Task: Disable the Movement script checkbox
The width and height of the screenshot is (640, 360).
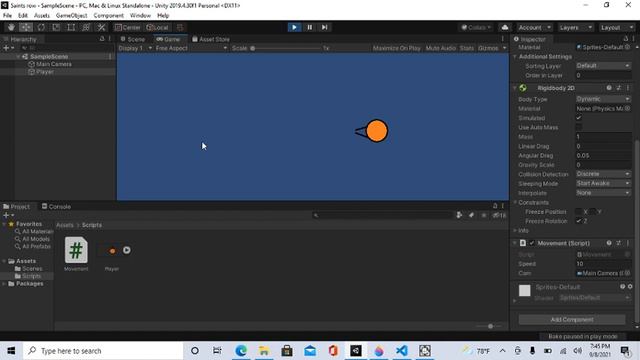Action: click(x=532, y=243)
